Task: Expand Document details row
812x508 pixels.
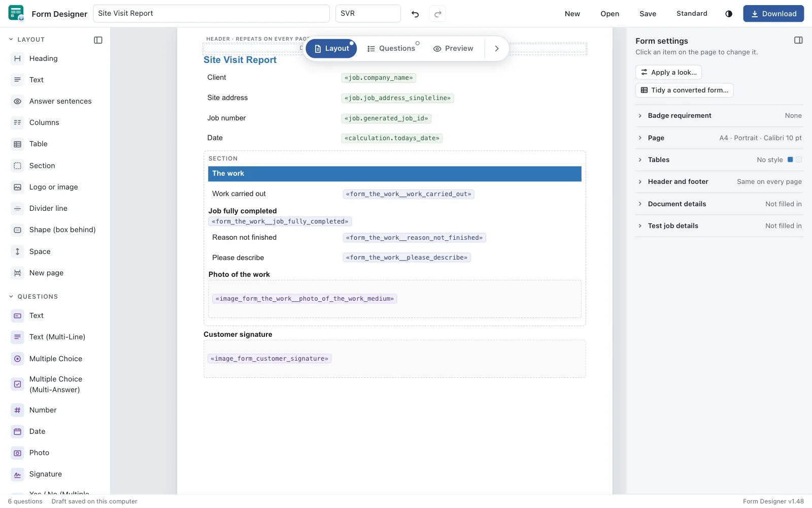Action: (719, 204)
